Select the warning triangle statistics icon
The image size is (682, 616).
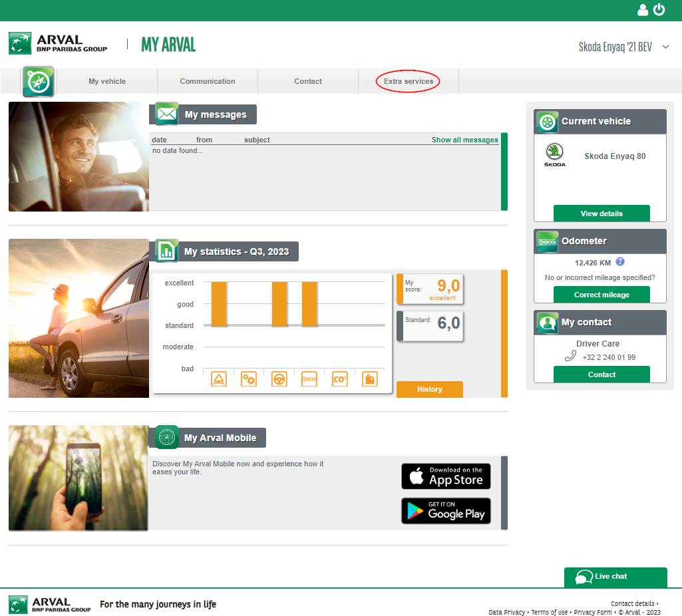(x=219, y=379)
